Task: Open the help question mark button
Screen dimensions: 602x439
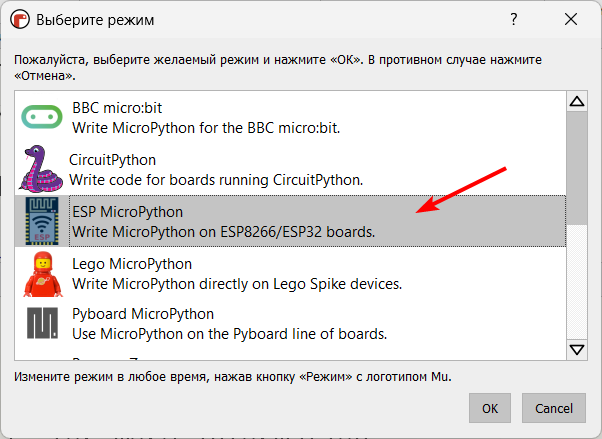Action: (x=514, y=19)
